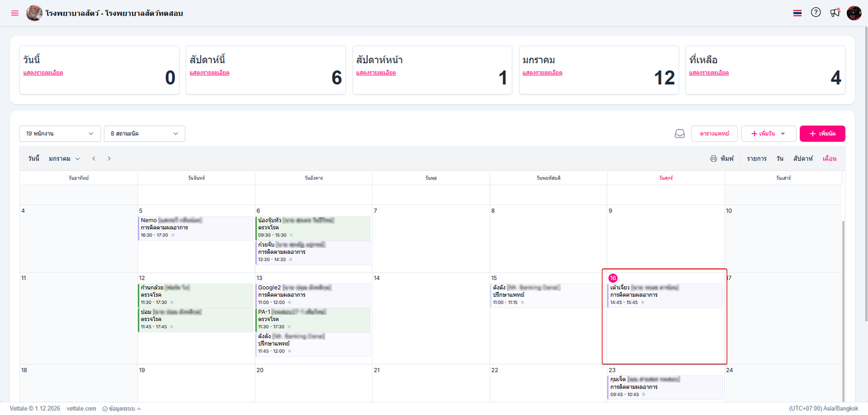
Task: Open the megaphone announcements icon
Action: (835, 12)
